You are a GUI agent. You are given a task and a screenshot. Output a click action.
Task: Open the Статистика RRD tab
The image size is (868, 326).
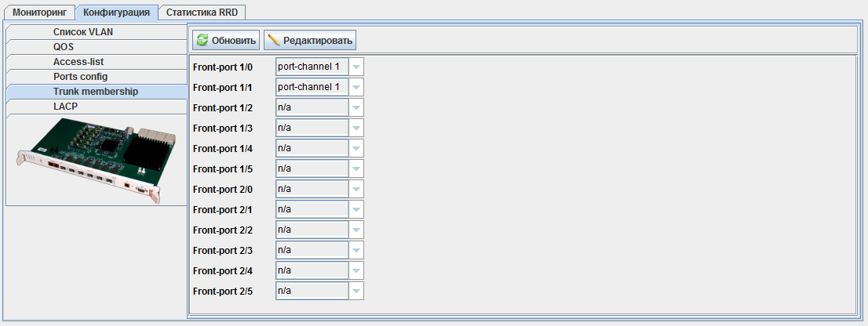coord(202,13)
